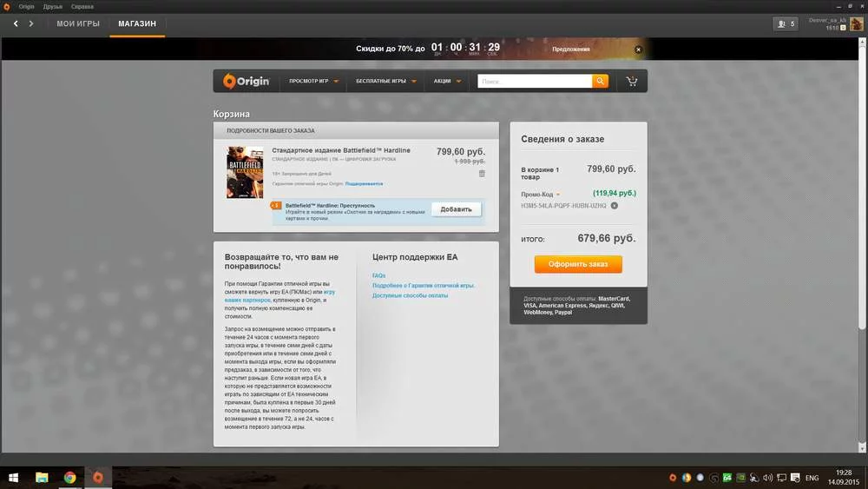Click the Origin tray icon

point(673,478)
